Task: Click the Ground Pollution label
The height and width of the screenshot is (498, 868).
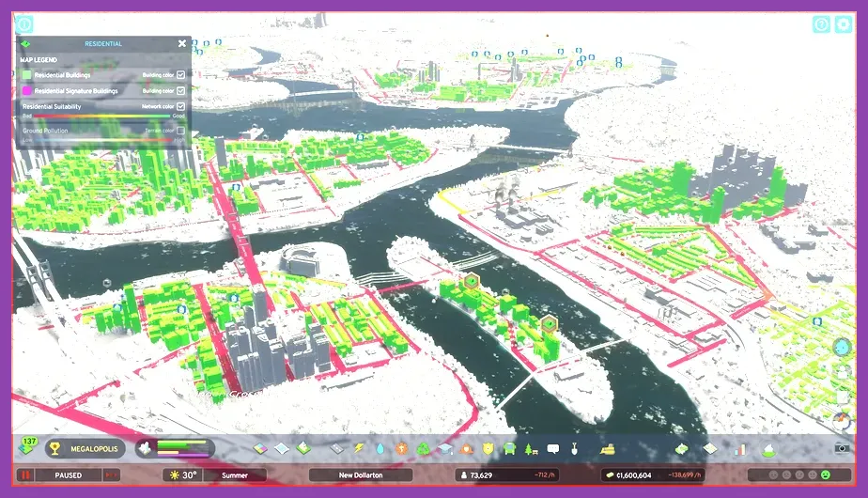Action: 45,131
